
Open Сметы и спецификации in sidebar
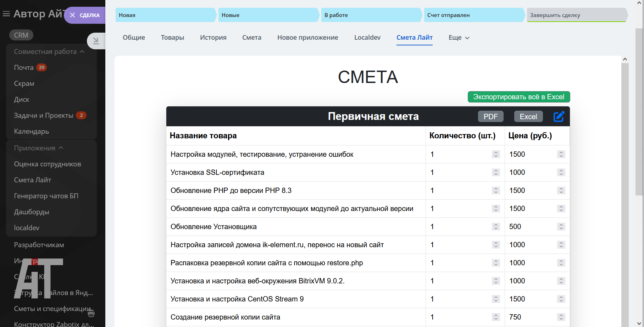pyautogui.click(x=52, y=309)
